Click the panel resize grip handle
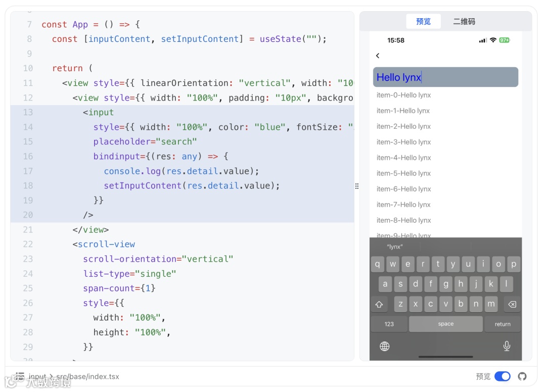The width and height of the screenshot is (546, 392). [x=357, y=186]
